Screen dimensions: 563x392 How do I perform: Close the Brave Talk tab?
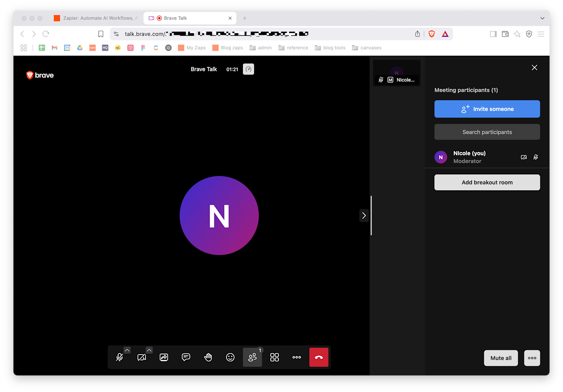pos(230,18)
